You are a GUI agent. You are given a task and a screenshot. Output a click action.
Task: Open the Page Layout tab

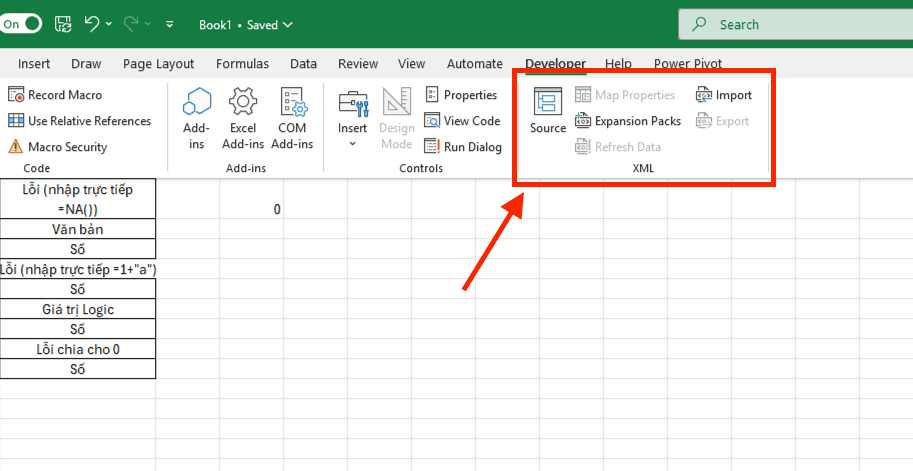(158, 64)
